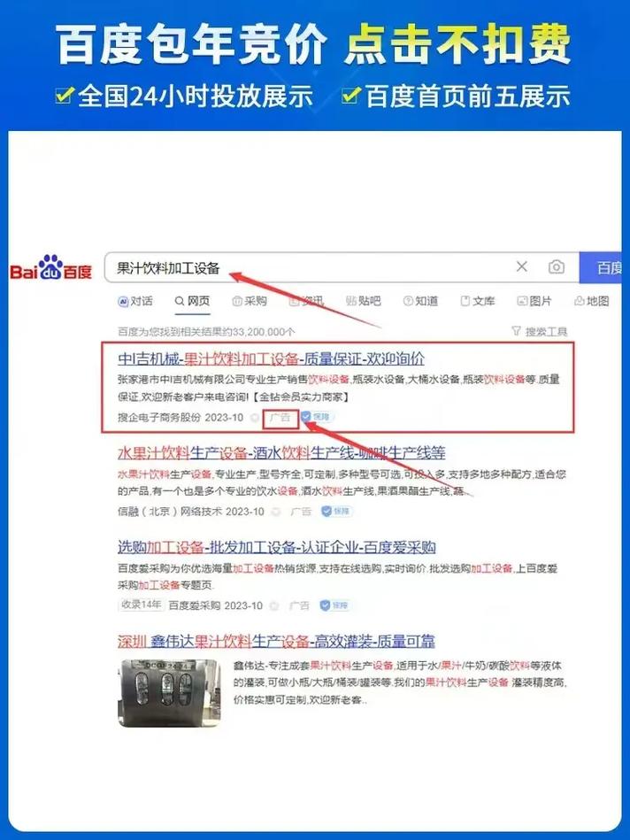Open the 采购 tab

(x=250, y=301)
